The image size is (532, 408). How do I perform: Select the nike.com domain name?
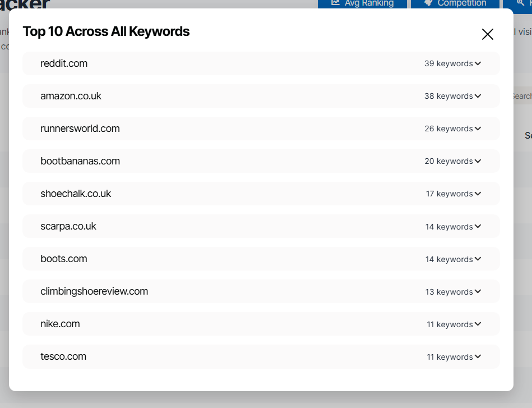click(60, 324)
